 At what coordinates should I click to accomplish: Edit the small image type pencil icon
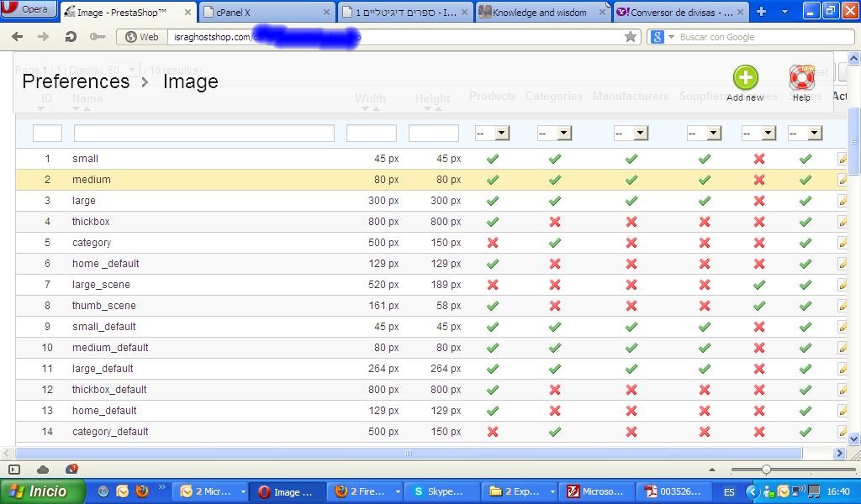pyautogui.click(x=843, y=159)
